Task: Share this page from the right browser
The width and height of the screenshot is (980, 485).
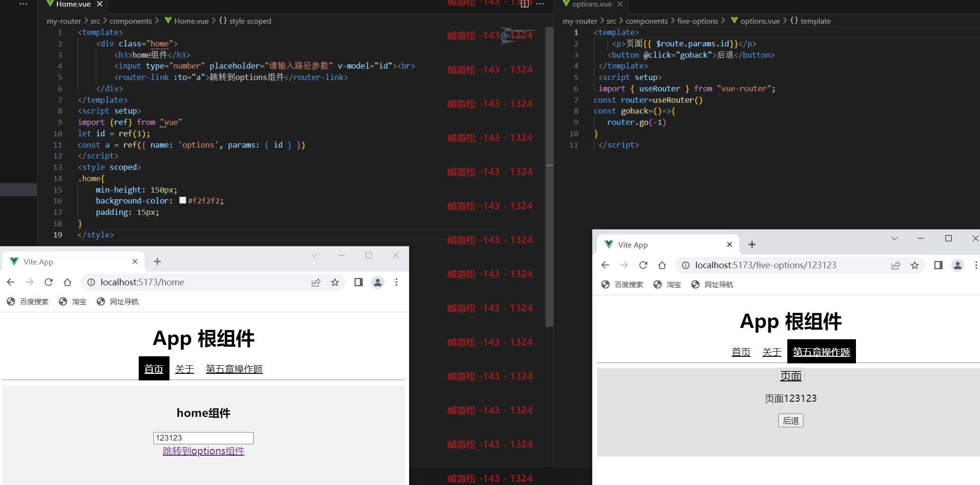Action: tap(896, 265)
